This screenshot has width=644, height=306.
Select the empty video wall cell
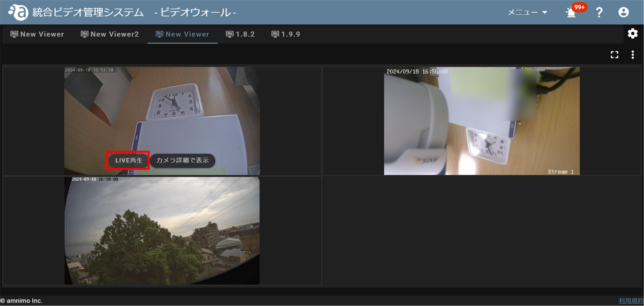coord(482,231)
